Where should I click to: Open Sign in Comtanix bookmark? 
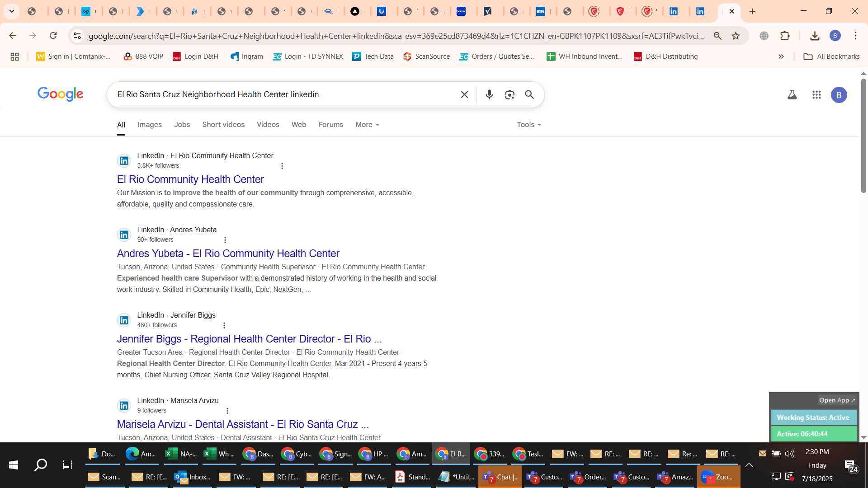click(x=73, y=56)
